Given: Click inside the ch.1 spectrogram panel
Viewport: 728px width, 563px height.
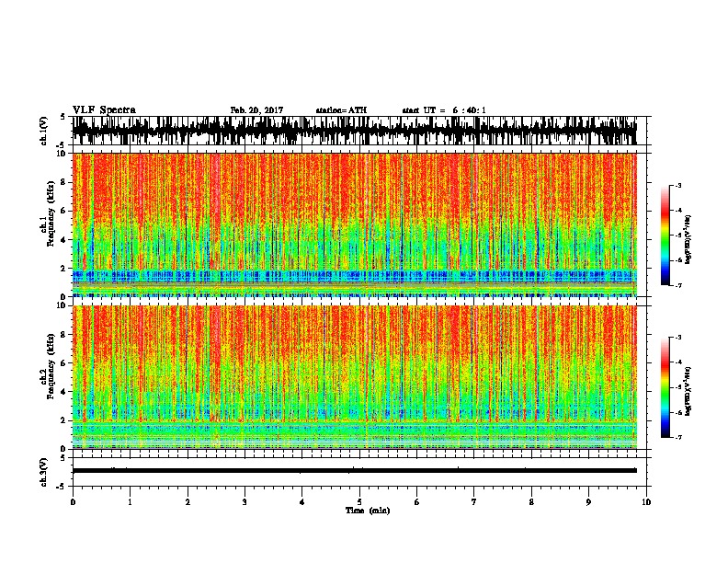Looking at the screenshot, I should [354, 224].
